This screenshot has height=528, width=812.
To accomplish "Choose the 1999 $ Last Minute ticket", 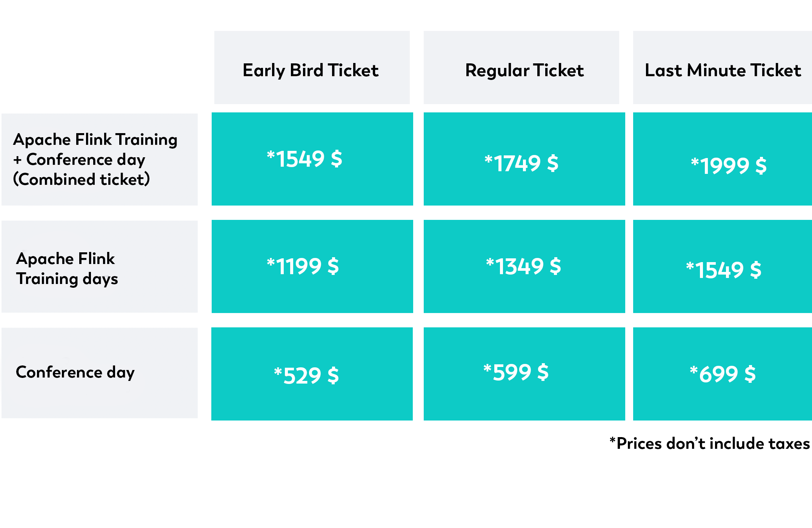I will [x=722, y=159].
